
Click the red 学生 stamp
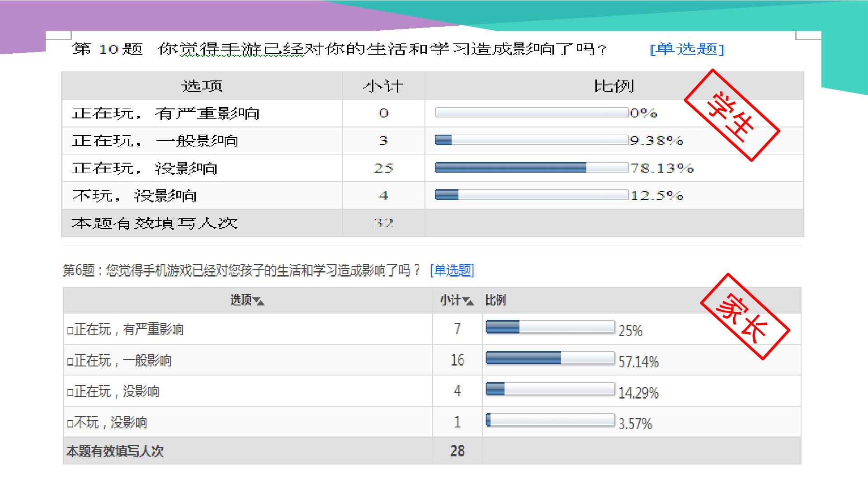pos(732,115)
